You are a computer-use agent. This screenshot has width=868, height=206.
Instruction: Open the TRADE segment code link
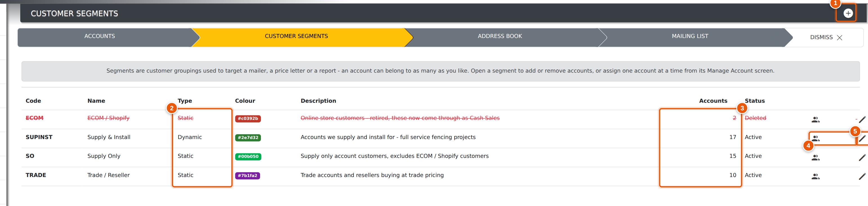pyautogui.click(x=36, y=175)
